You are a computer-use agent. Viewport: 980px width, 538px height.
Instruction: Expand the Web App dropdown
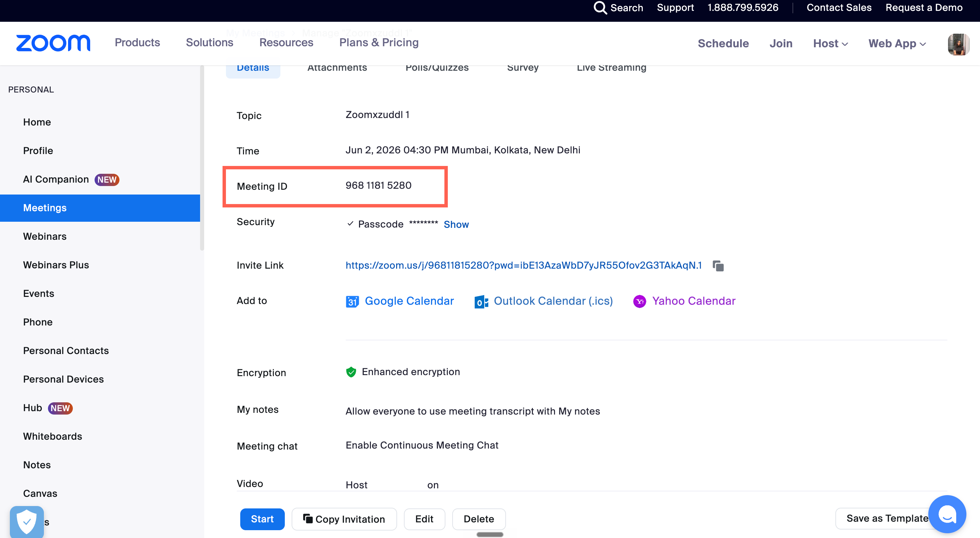[897, 44]
